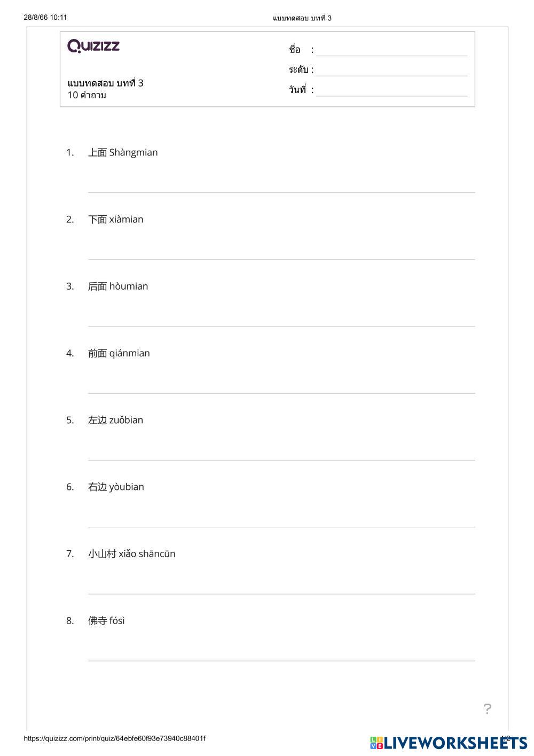
Task: Open the quizizz.com print URL link
Action: (x=114, y=738)
